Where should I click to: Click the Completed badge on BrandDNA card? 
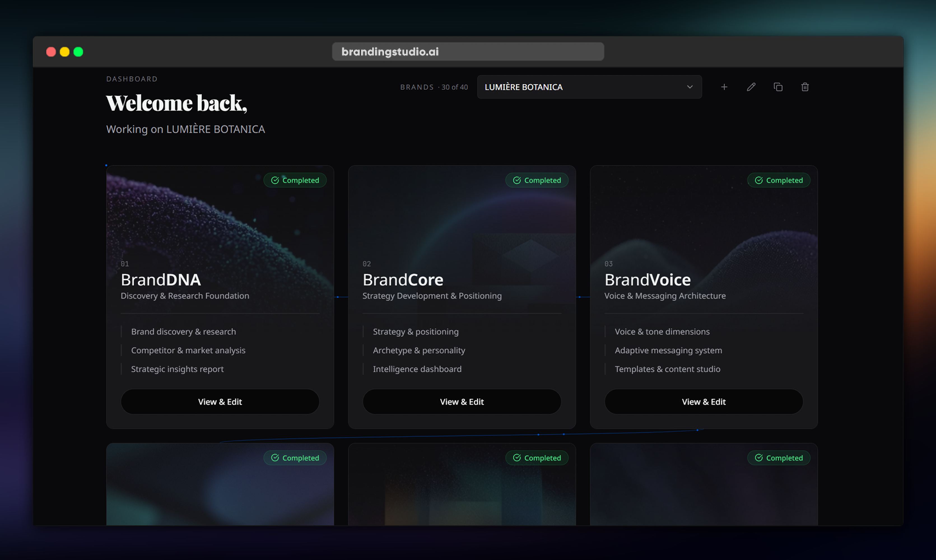tap(295, 180)
